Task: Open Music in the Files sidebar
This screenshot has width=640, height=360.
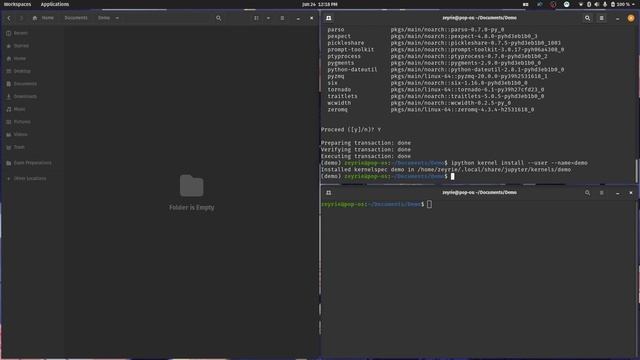Action: pos(32,109)
